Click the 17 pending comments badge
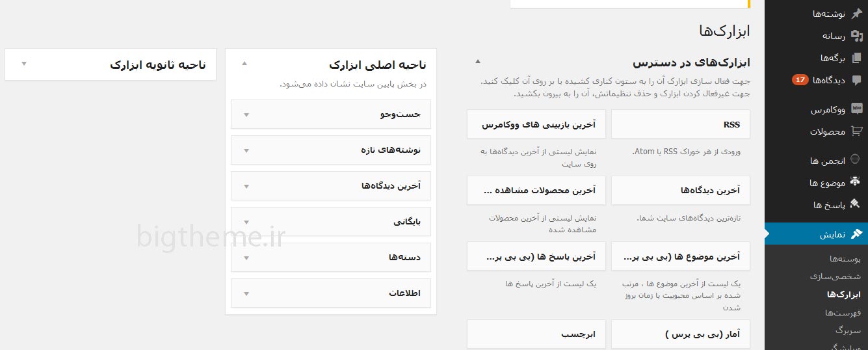This screenshot has width=868, height=350. 800,80
